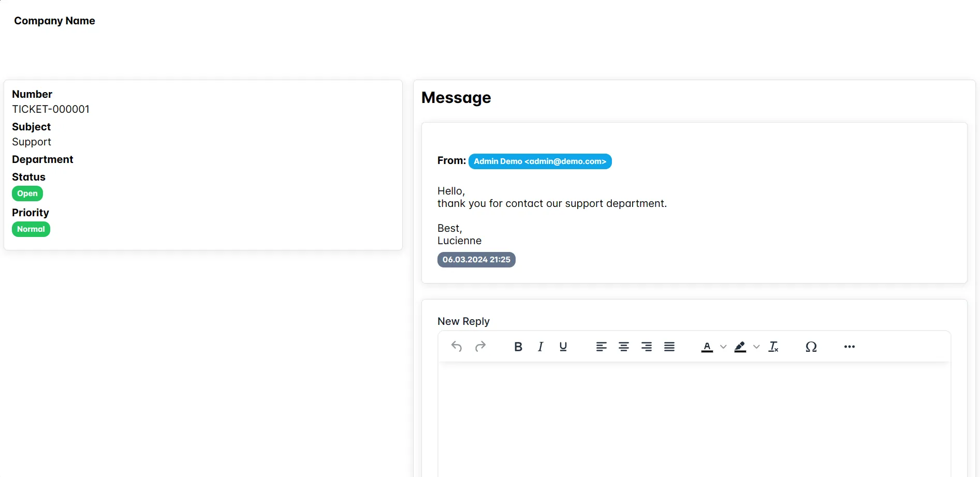The width and height of the screenshot is (980, 477).
Task: Toggle underline formatting in reply editor
Action: tap(563, 347)
